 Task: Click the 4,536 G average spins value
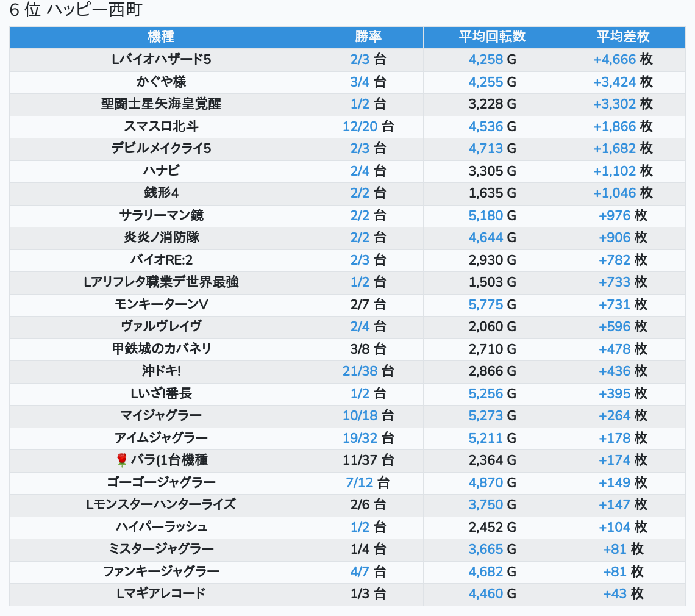[x=492, y=126]
